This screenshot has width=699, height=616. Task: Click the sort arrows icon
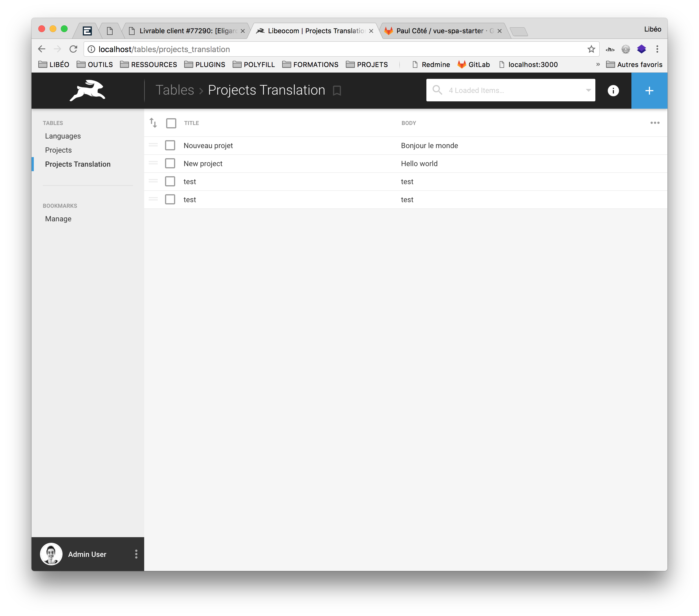153,123
